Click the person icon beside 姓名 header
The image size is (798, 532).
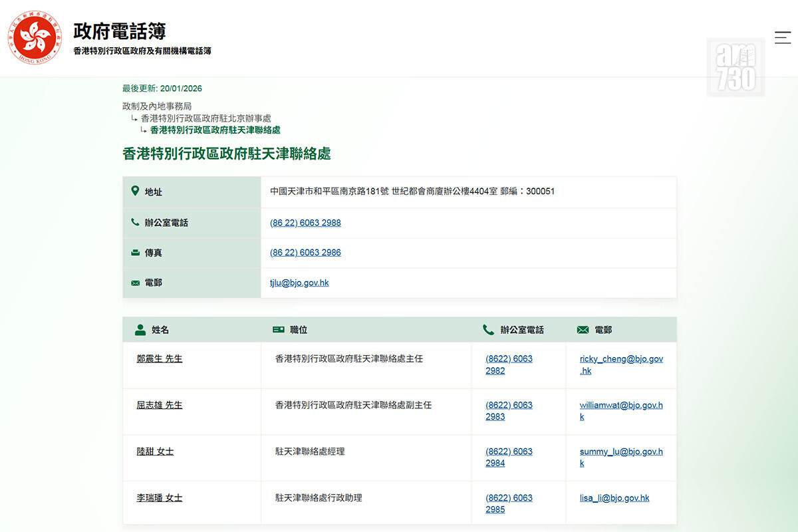pos(140,330)
